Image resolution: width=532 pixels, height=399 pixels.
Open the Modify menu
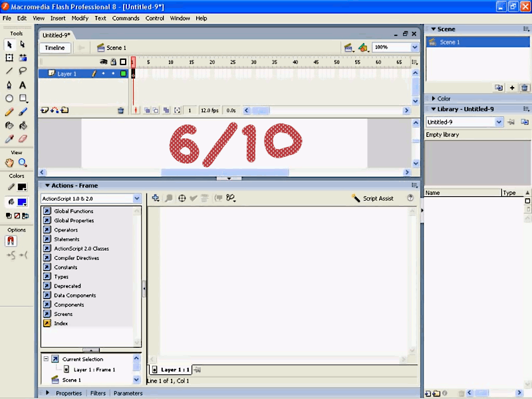tap(79, 18)
